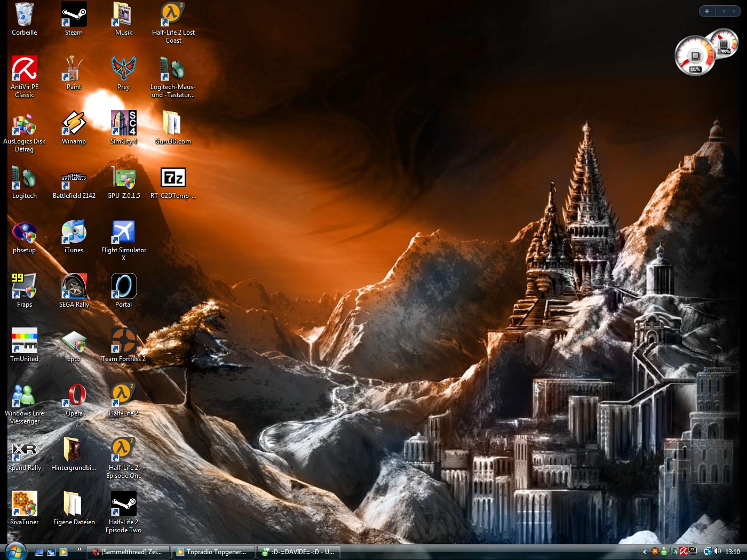Click Show Desktop in Quick Launch

coord(39,552)
